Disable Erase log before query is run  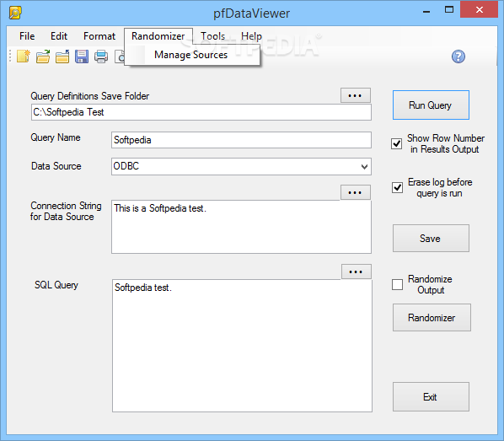[397, 187]
